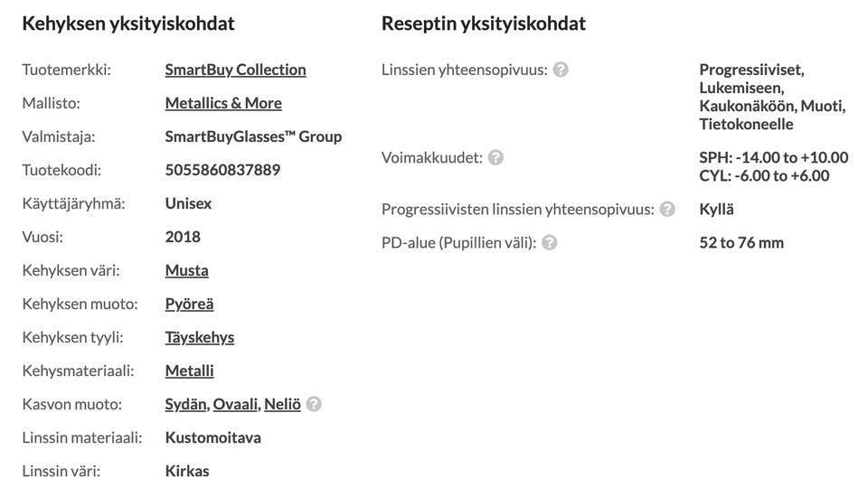Click the product code 5055860837889
This screenshot has height=497, width=868.
222,170
